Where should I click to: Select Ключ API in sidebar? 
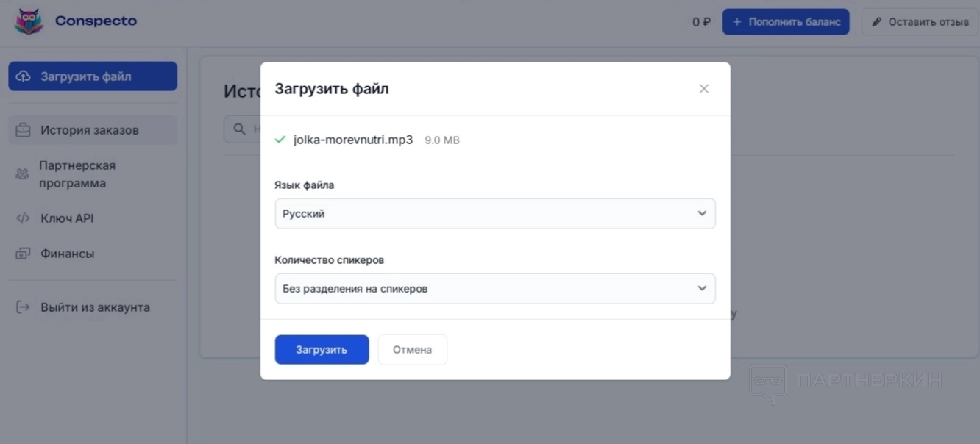(x=67, y=218)
